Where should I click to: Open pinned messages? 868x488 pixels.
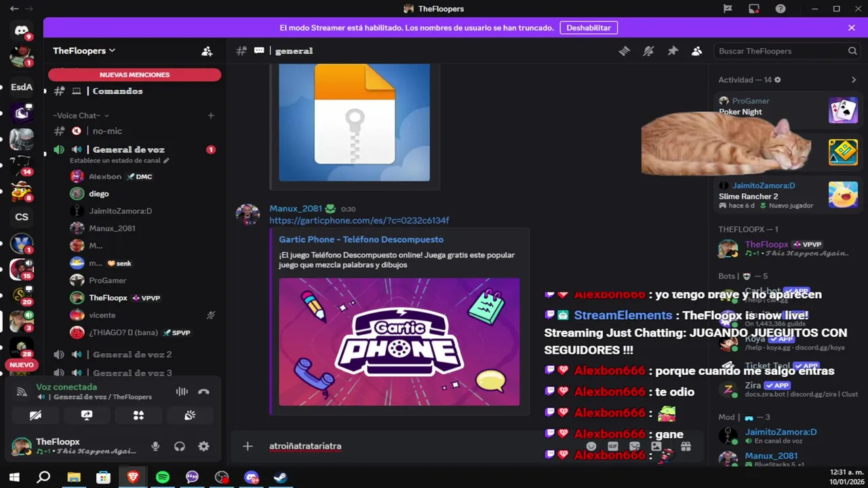pos(673,51)
